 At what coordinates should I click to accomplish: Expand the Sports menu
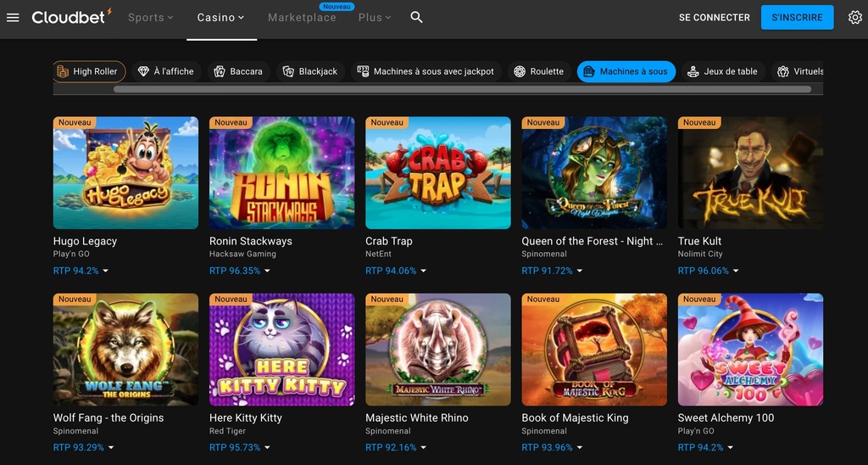pos(151,18)
